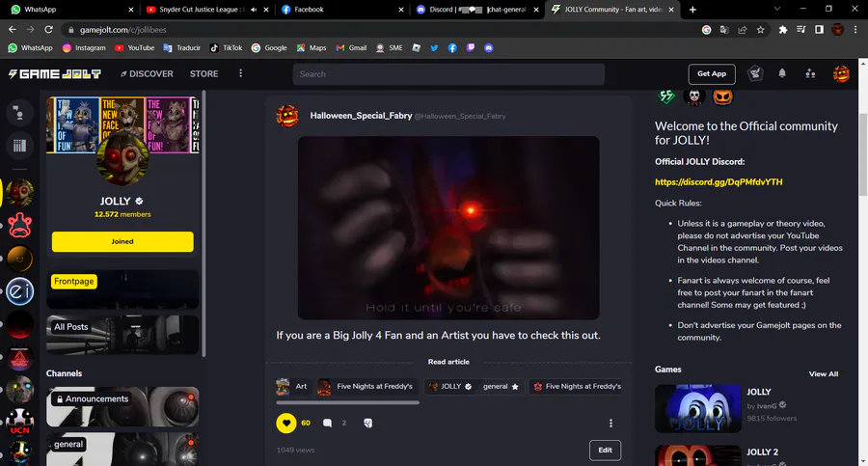Switch to the Facebook tab
The image size is (868, 466).
coord(342,10)
